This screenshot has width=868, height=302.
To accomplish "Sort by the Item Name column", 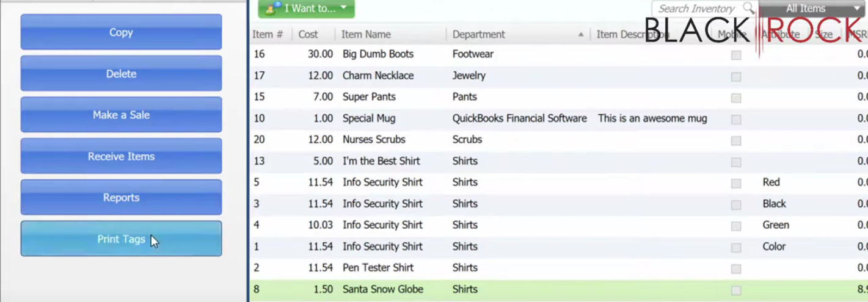I will pyautogui.click(x=367, y=35).
